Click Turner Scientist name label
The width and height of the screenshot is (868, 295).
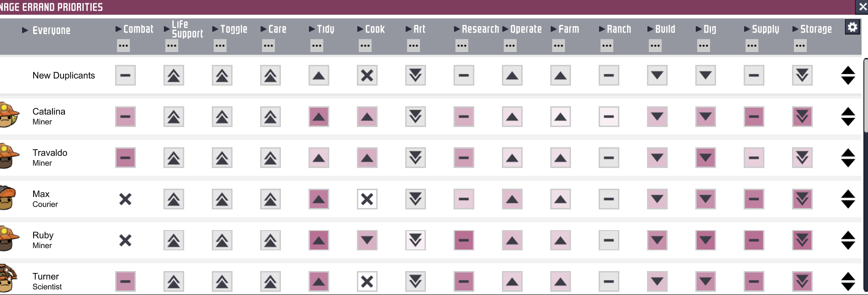(x=47, y=281)
